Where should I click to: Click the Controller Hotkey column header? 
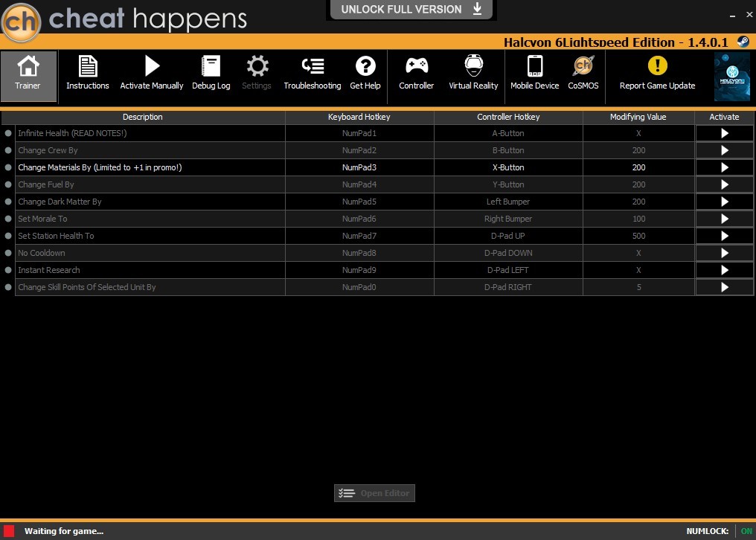click(x=508, y=118)
